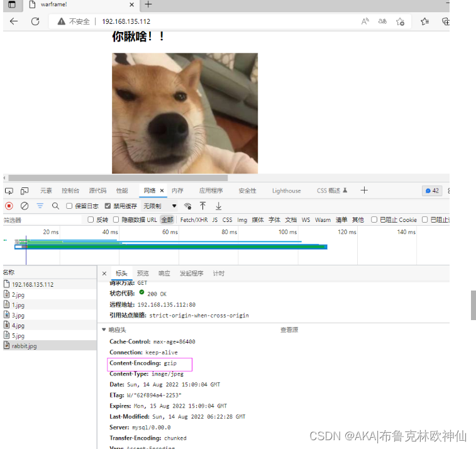
Task: Open CSS overview (CSS 概述) tab
Action: [x=332, y=191]
